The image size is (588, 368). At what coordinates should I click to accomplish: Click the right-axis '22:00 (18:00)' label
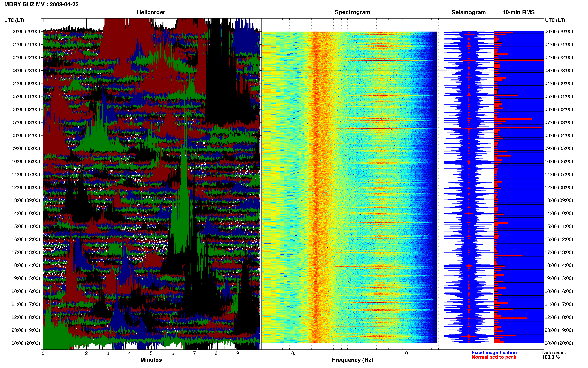pos(559,317)
